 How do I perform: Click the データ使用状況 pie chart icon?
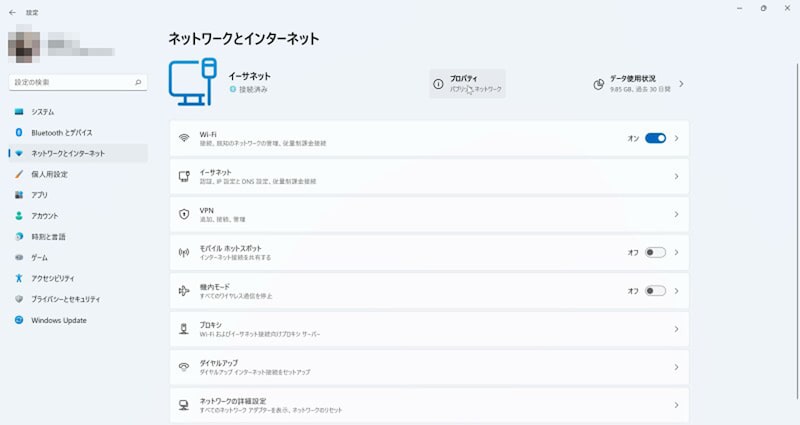coord(598,84)
